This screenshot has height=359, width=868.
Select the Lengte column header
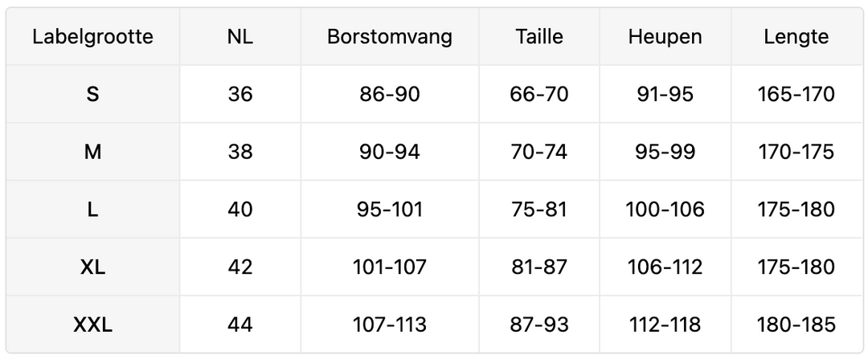coord(796,37)
